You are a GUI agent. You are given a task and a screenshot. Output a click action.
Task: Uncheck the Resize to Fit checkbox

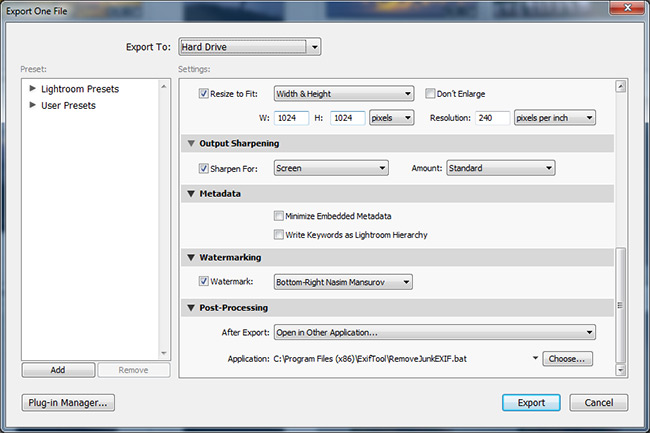click(x=204, y=94)
